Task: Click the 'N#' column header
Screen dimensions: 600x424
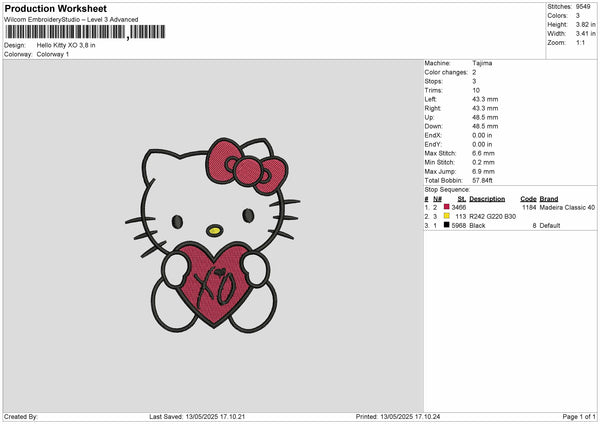Action: click(x=437, y=199)
